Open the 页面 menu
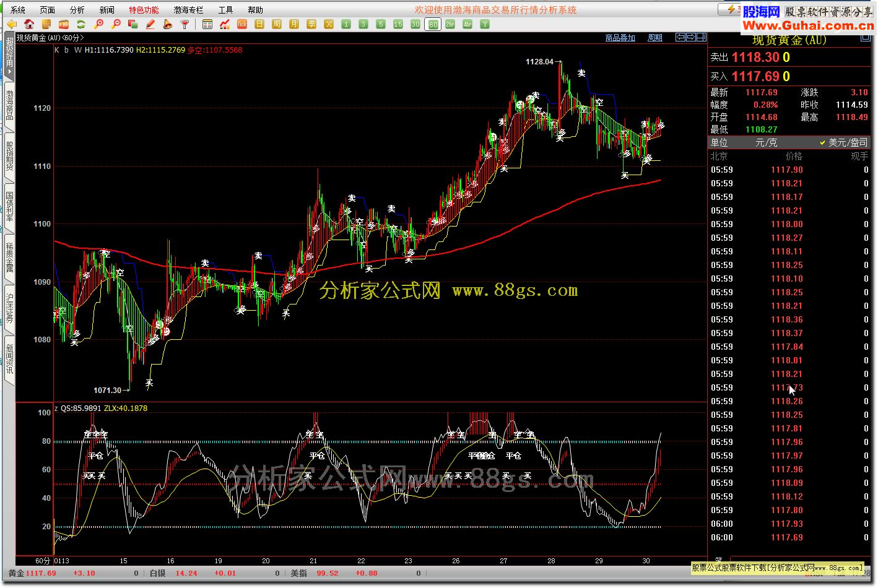878x588 pixels. (48, 10)
